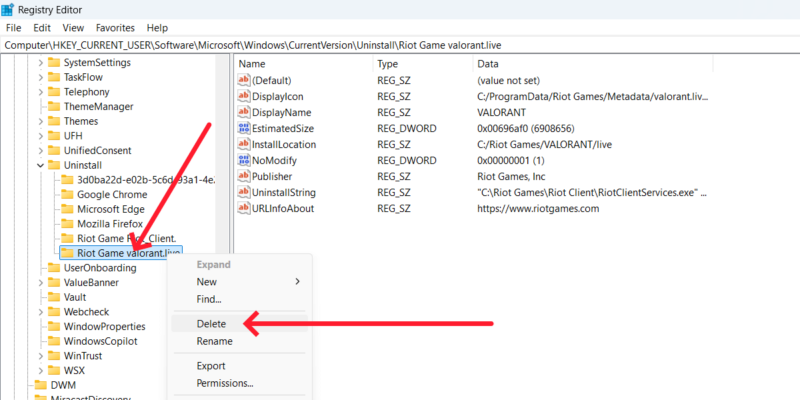Click the C:/Riot Games/VALORANT/live data value
Screen dimensions: 800x400
point(544,145)
